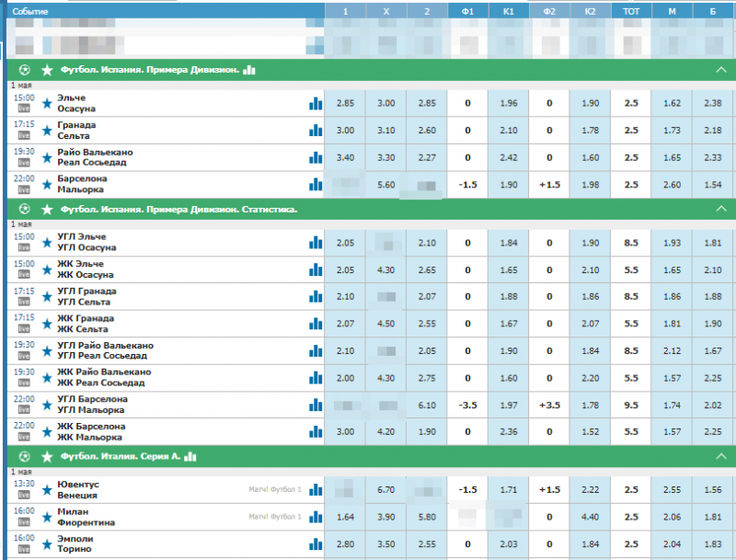This screenshot has width=736, height=560.
Task: Click the Событие column header
Action: click(31, 10)
